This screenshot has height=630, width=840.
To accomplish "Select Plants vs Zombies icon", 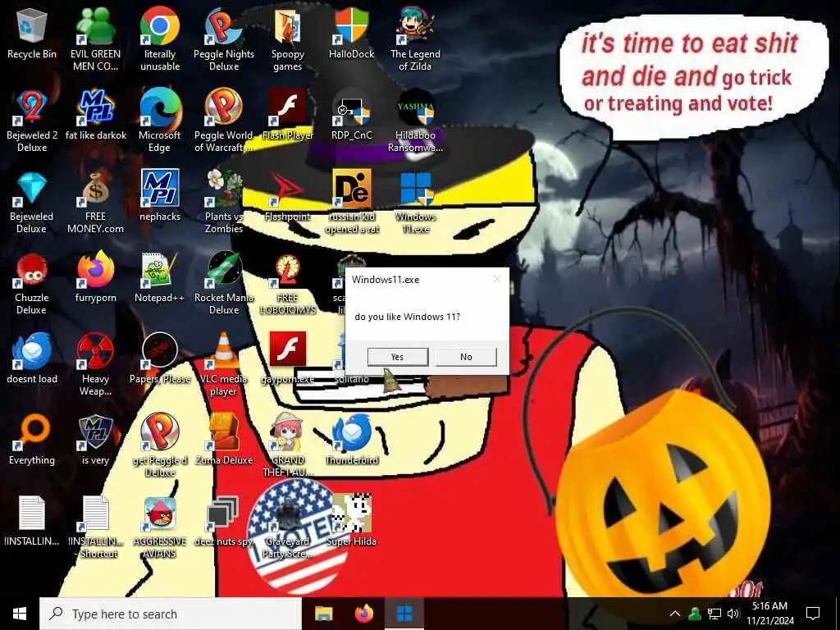I will (224, 202).
